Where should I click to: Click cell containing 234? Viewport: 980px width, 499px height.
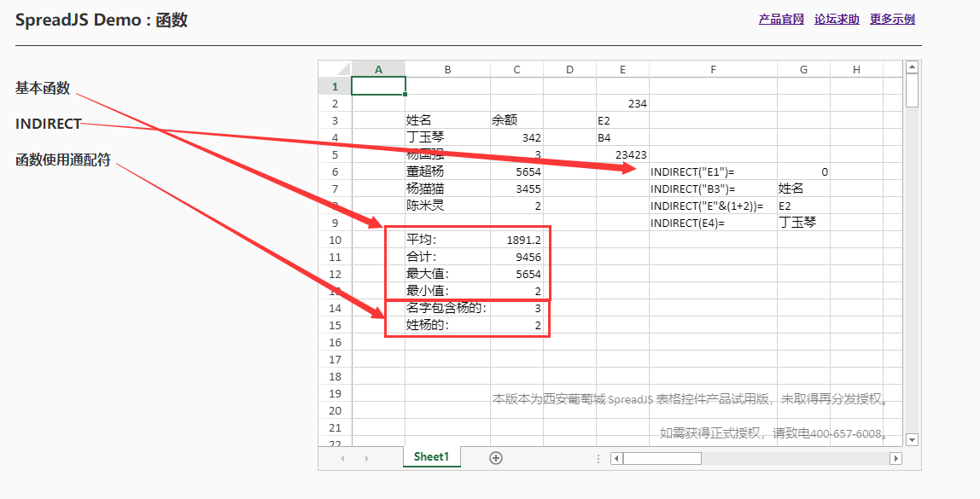coord(622,104)
